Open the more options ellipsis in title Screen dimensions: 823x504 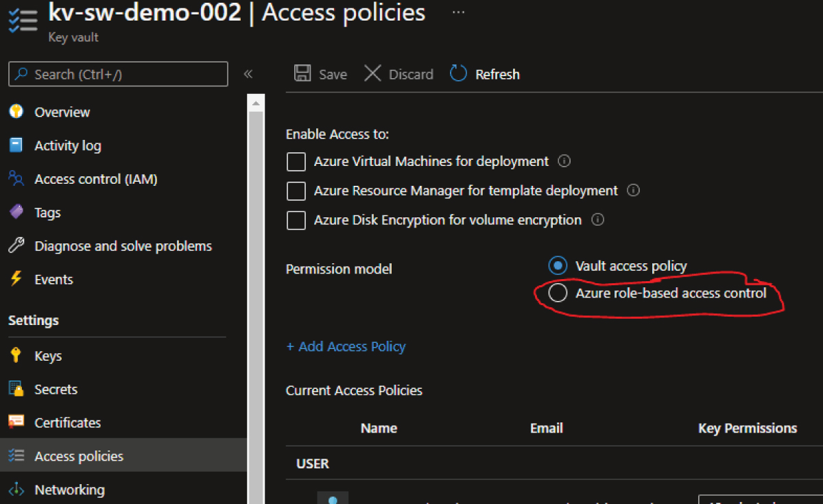point(458,12)
